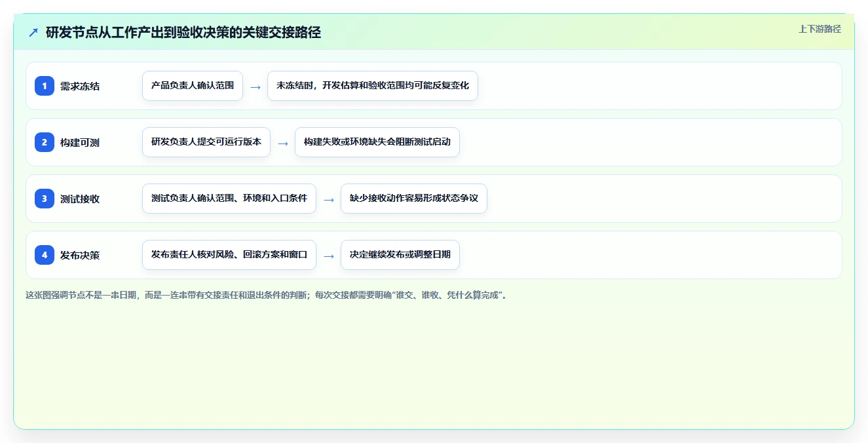Click the arrow in the 需求冻结 row
The image size is (868, 443).
pyautogui.click(x=255, y=87)
